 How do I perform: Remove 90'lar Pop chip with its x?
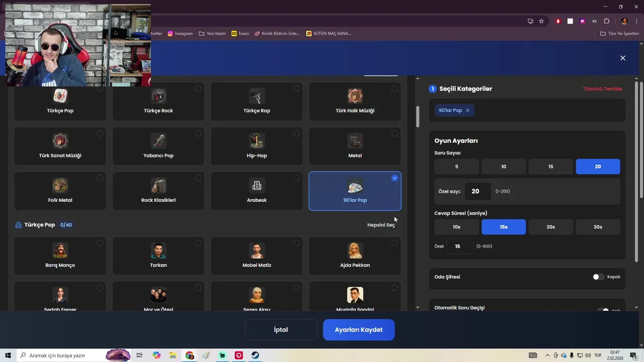click(467, 111)
